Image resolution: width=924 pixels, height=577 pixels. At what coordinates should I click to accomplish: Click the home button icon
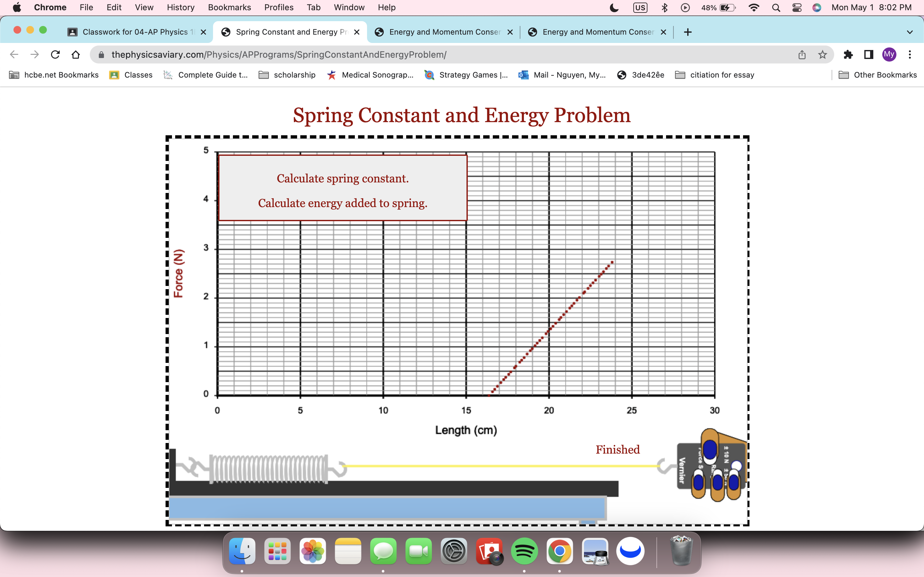coord(76,54)
